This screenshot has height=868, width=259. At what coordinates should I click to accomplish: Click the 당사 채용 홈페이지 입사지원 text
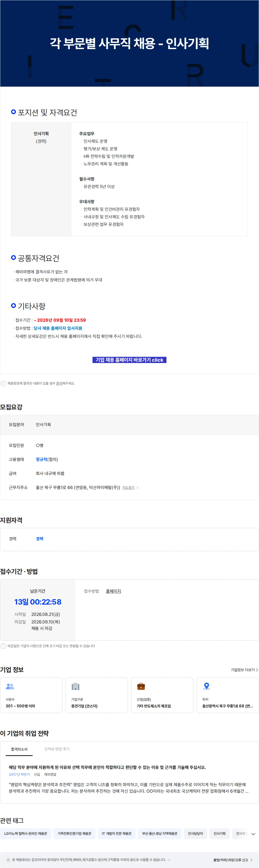pos(58,328)
